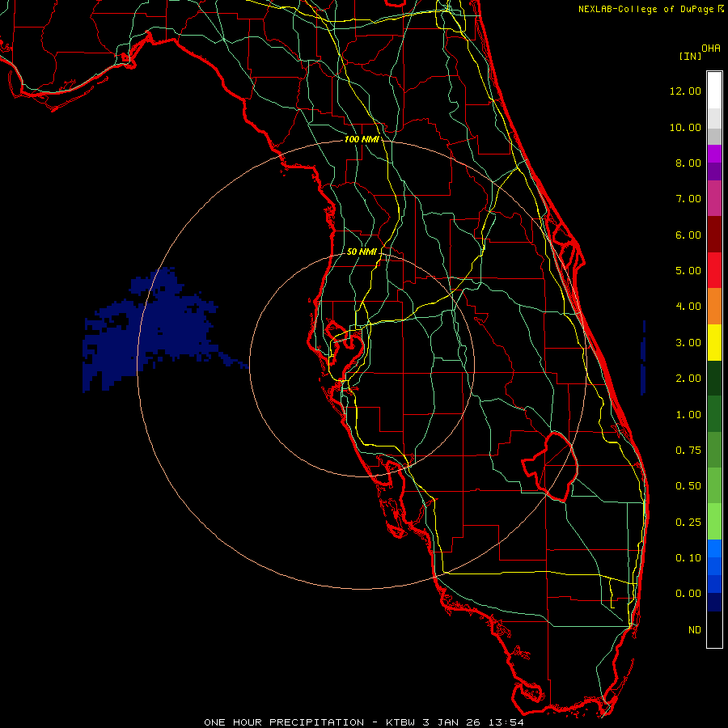Pick the darkest green swatch beside 2.00

coord(714,379)
